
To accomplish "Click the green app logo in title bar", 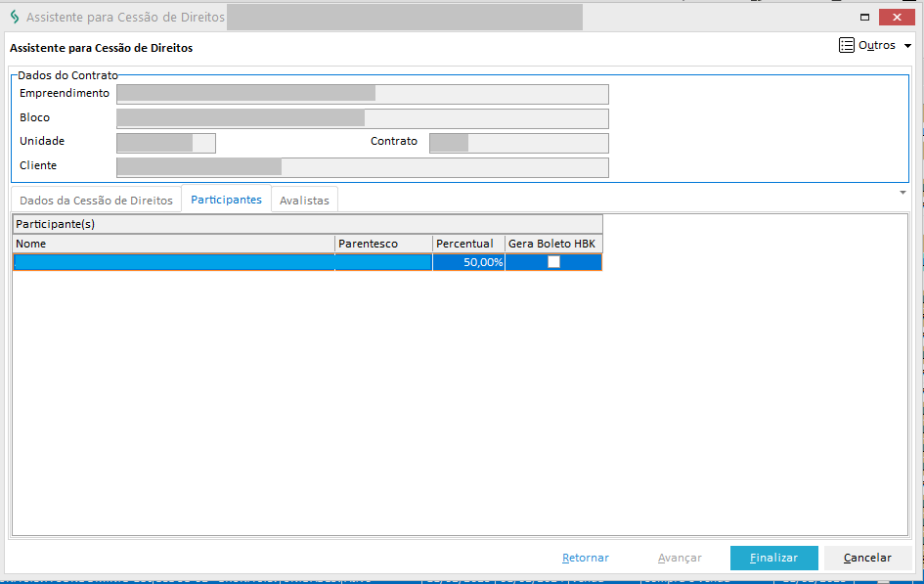I will click(14, 18).
